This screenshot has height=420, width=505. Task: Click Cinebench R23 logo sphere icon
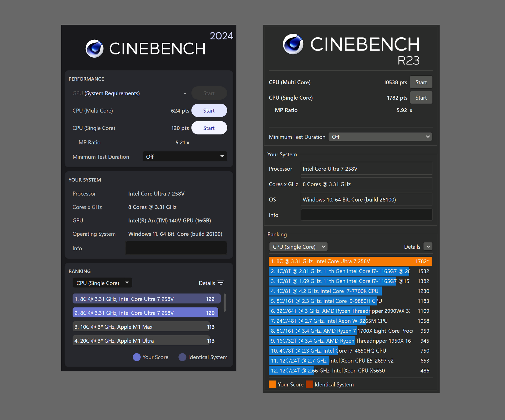point(293,44)
